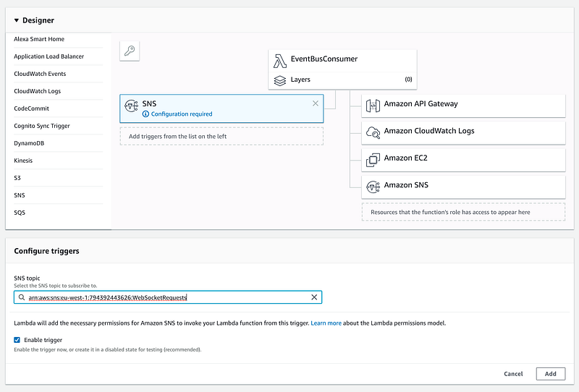Add Cognito Sync Trigger
579x392 pixels.
click(42, 126)
